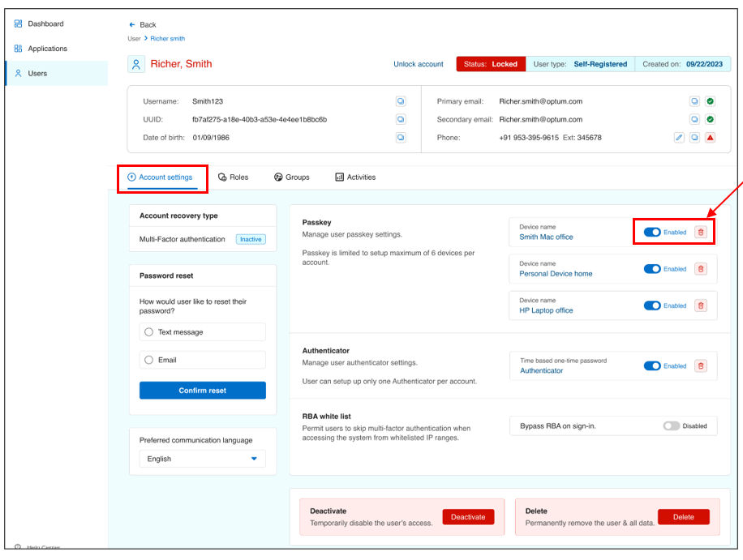Copy the UUID value
Screen dimensions: 743x560
click(401, 119)
